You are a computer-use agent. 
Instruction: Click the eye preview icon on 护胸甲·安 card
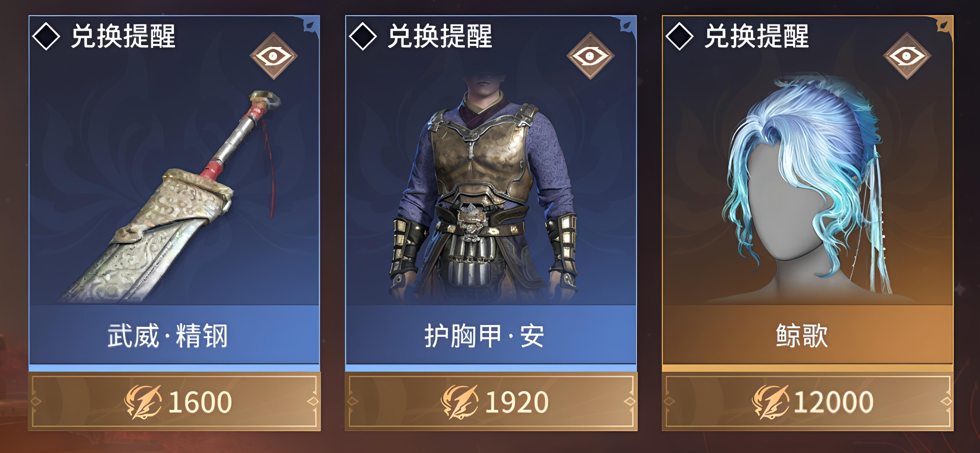click(590, 56)
